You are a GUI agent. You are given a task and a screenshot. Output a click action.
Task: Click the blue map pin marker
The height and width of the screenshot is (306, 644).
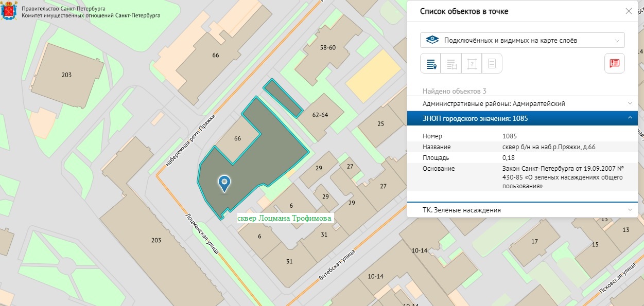point(224,183)
